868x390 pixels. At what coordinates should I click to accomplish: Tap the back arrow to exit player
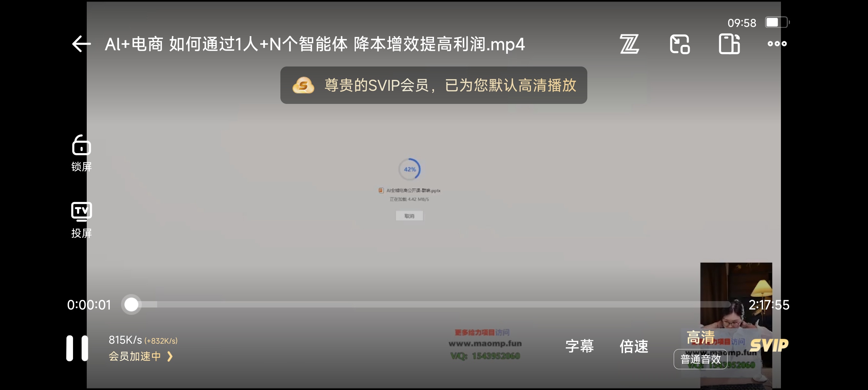pos(81,44)
